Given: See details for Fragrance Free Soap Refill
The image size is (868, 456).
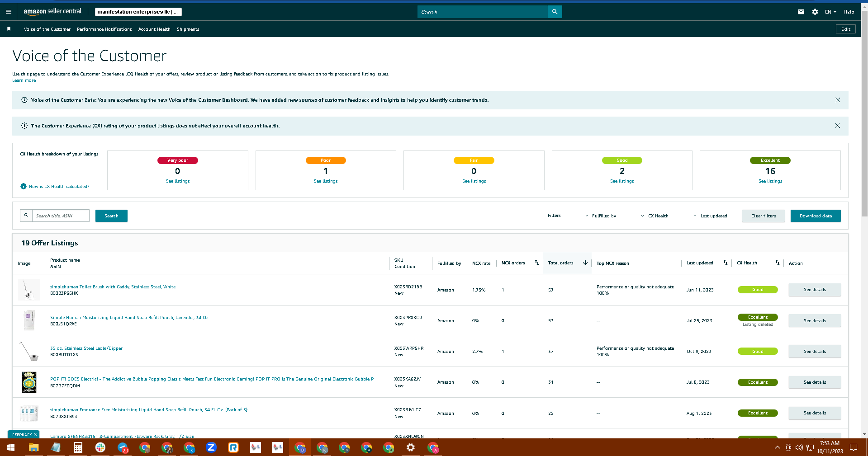Looking at the screenshot, I should click(x=815, y=413).
